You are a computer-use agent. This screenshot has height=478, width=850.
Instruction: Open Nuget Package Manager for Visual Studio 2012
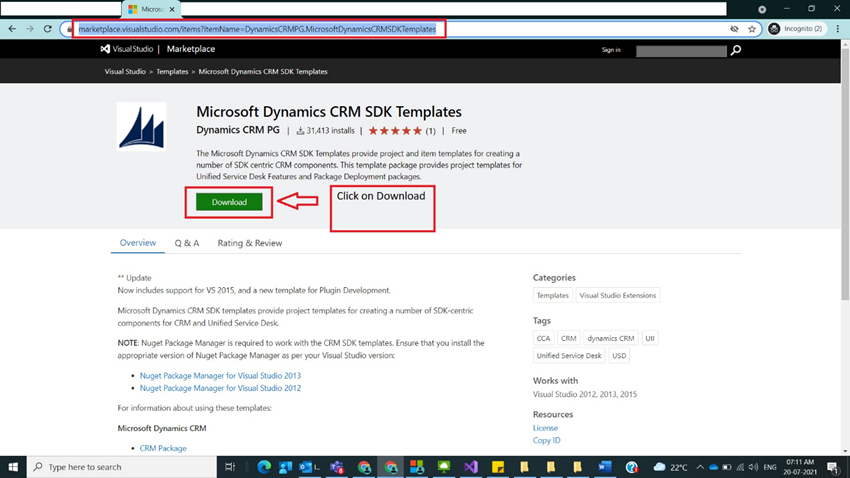coord(220,388)
